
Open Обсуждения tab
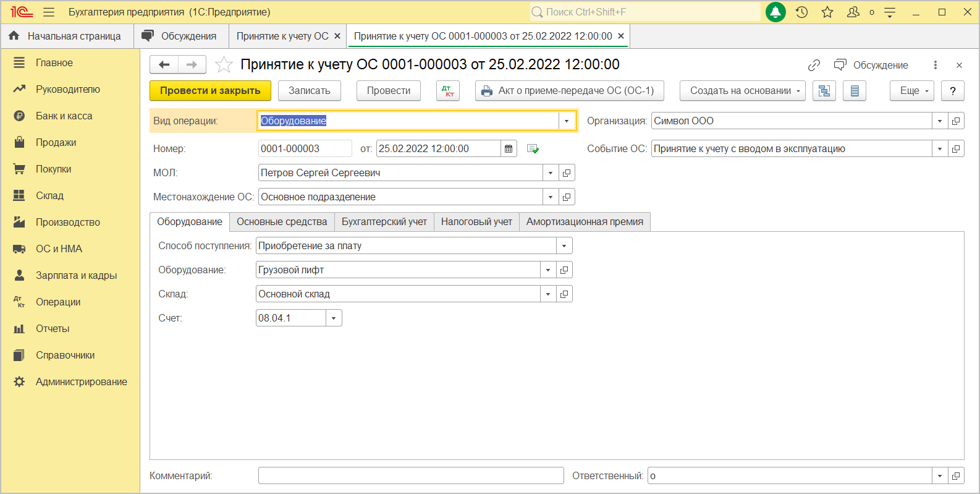[x=181, y=36]
